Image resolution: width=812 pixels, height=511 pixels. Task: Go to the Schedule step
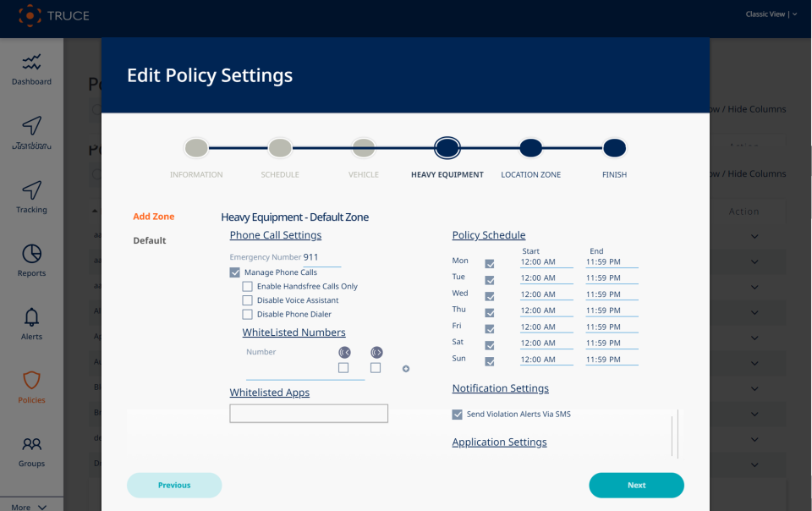click(280, 149)
